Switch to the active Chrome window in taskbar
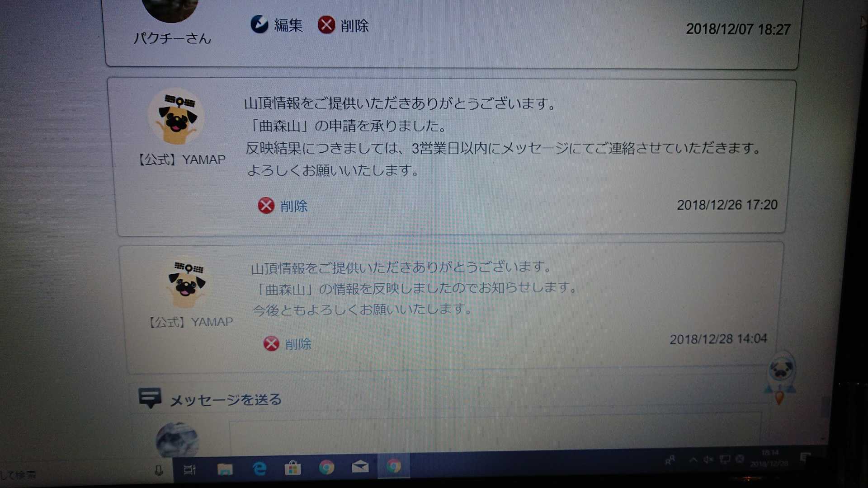Image resolution: width=868 pixels, height=488 pixels. [394, 466]
